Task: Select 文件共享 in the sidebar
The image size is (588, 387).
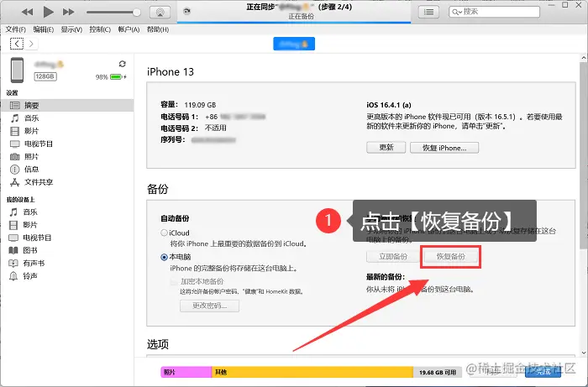Action: coord(67,181)
